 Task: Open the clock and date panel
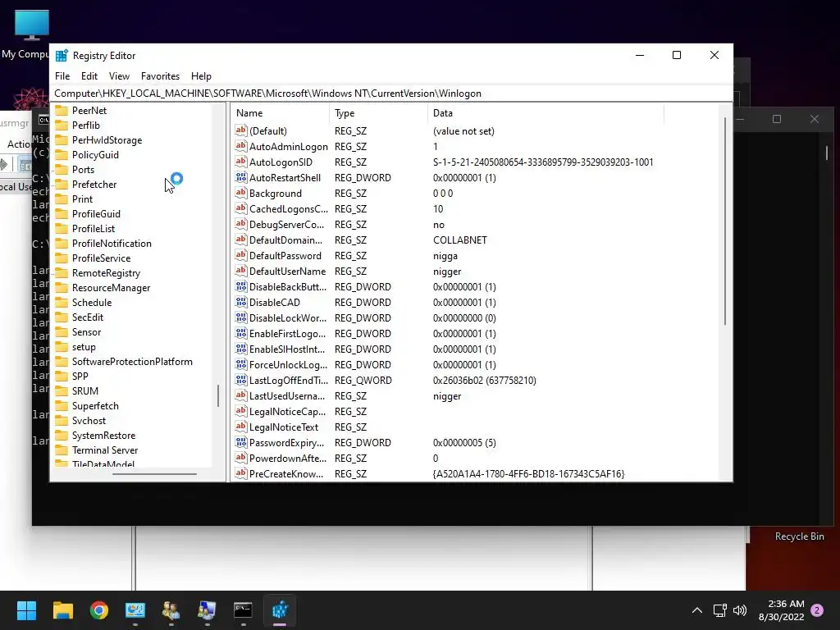click(781, 610)
